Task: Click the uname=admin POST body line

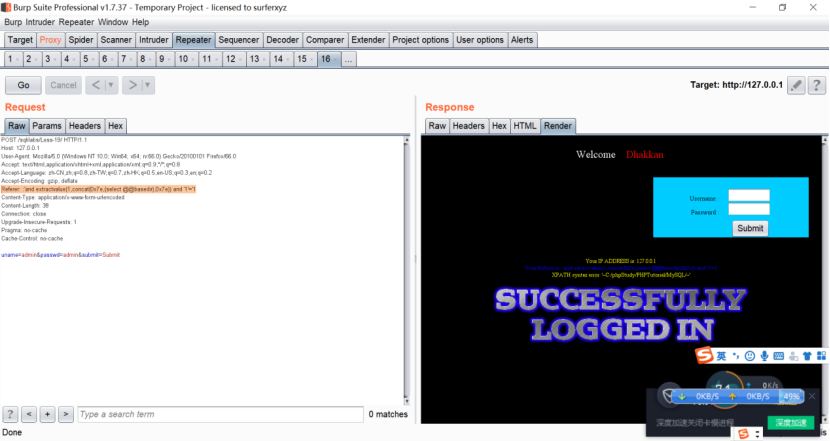Action: 60,255
